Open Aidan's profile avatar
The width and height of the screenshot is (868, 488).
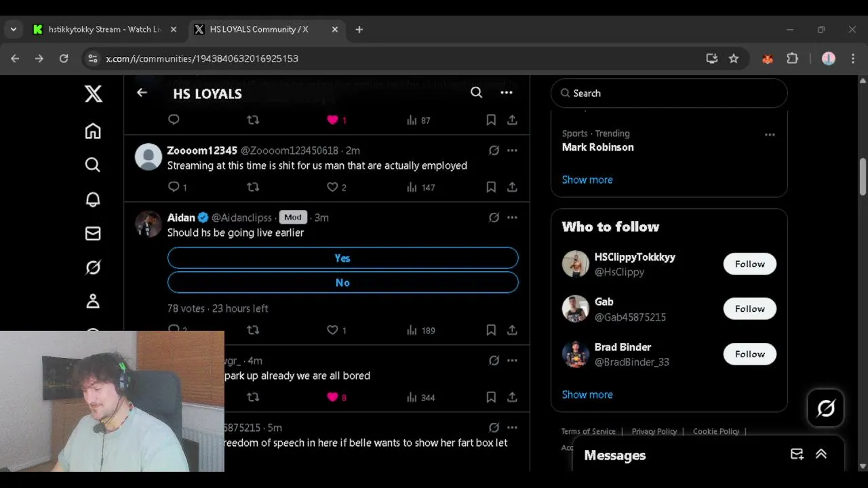click(x=148, y=224)
